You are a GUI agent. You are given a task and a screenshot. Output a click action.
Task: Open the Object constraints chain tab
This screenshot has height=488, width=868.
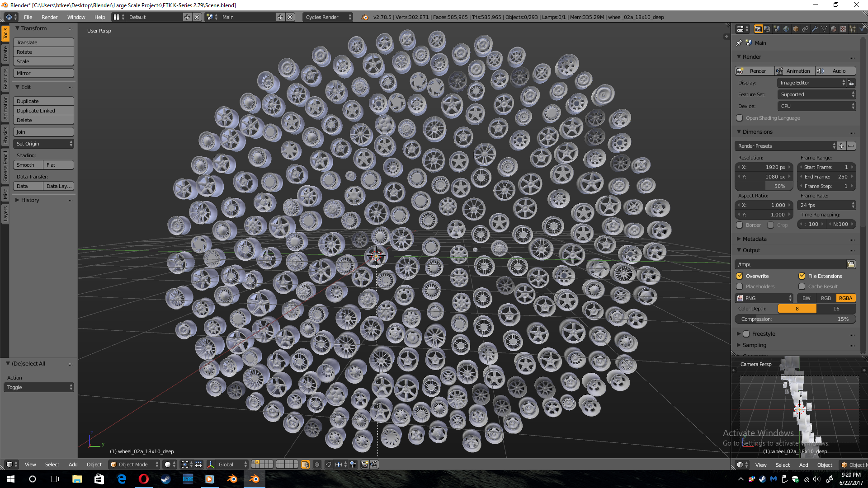coord(805,29)
